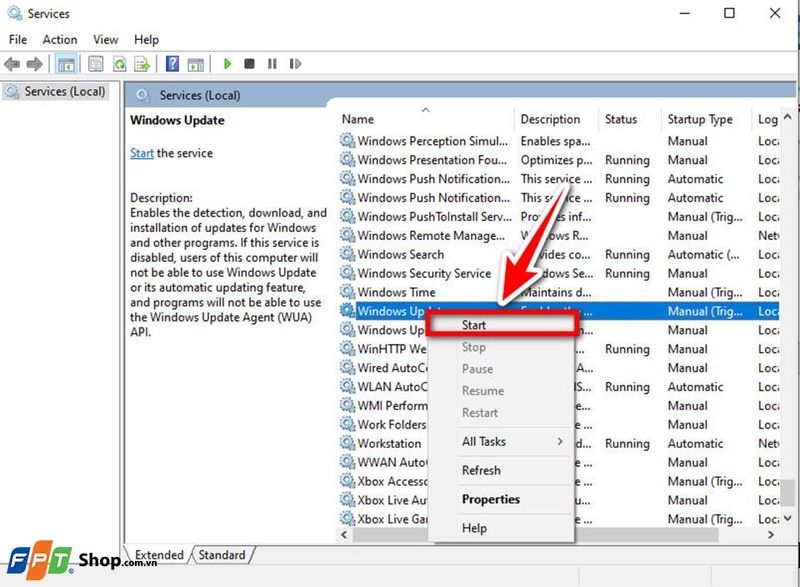The image size is (800, 587).
Task: Sort by the Name column header
Action: pos(427,119)
